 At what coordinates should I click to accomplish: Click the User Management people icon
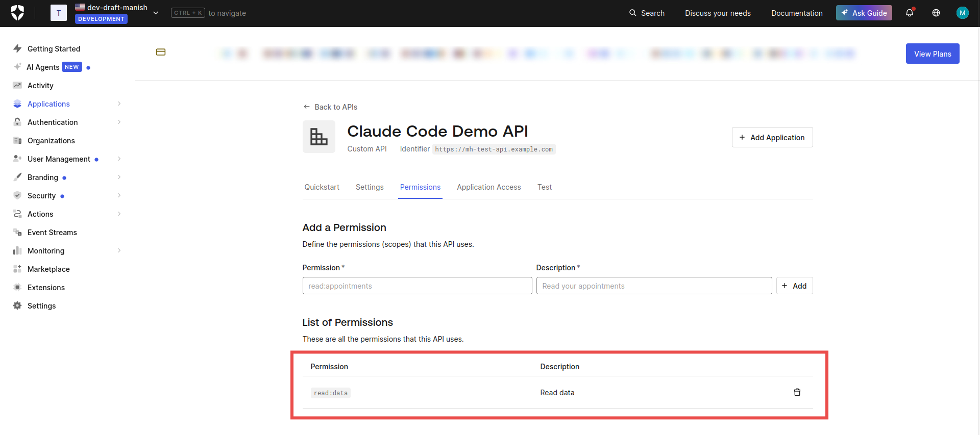17,159
